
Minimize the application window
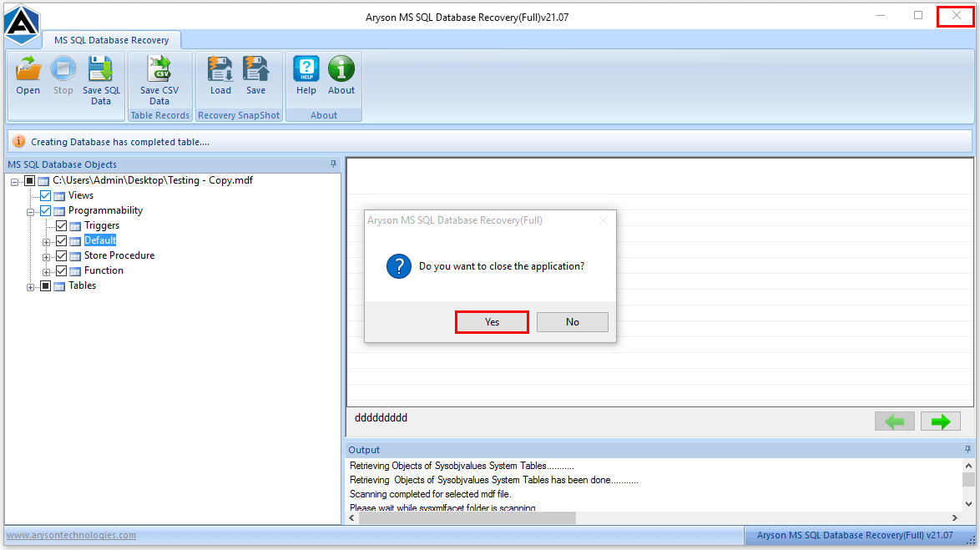pos(881,15)
